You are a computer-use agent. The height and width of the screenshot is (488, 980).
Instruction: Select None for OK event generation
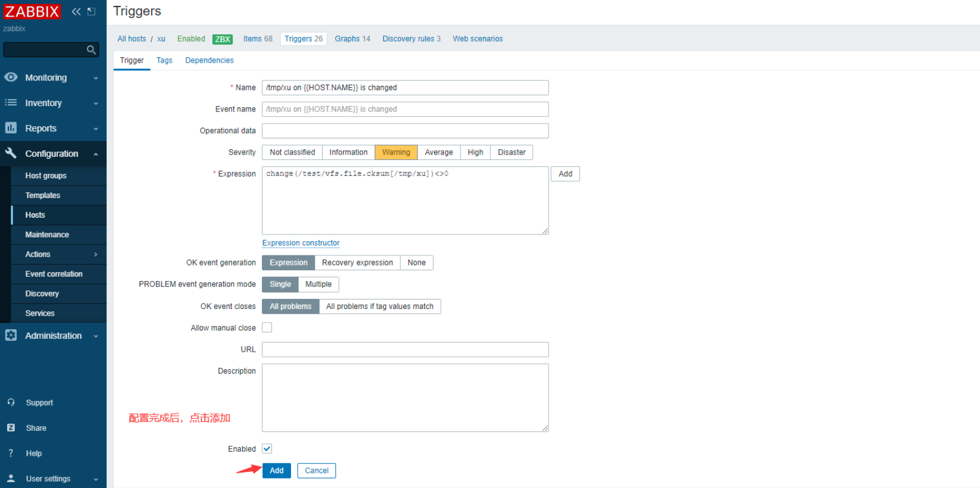pos(417,262)
